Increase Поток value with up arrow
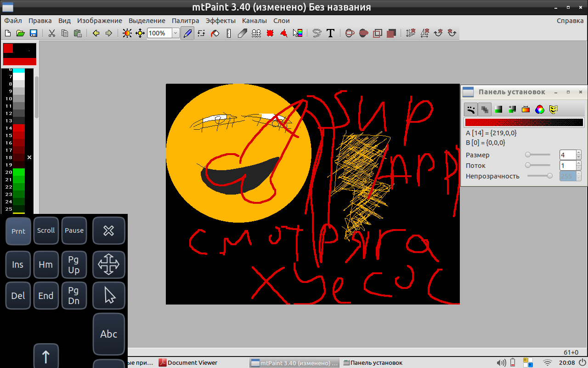 [578, 163]
